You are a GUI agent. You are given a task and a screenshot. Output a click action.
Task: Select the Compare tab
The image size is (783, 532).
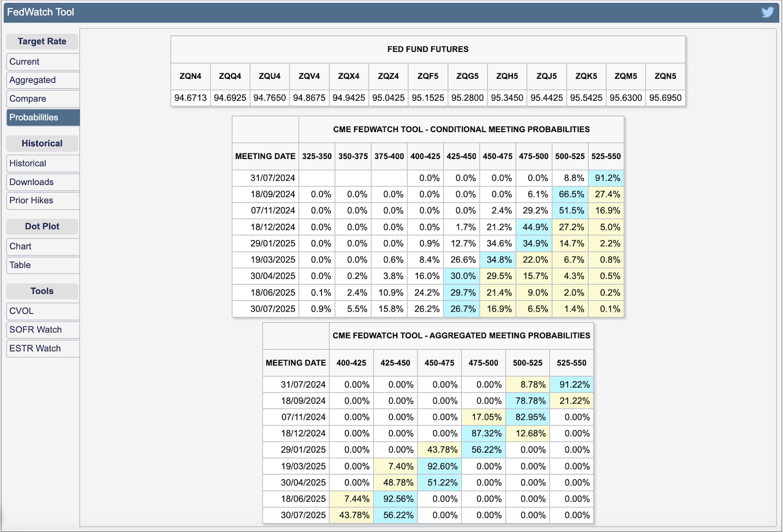click(x=43, y=99)
